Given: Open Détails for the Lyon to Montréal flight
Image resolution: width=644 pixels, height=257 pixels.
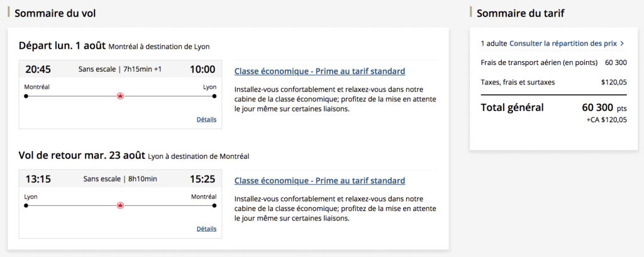Looking at the screenshot, I should 206,229.
